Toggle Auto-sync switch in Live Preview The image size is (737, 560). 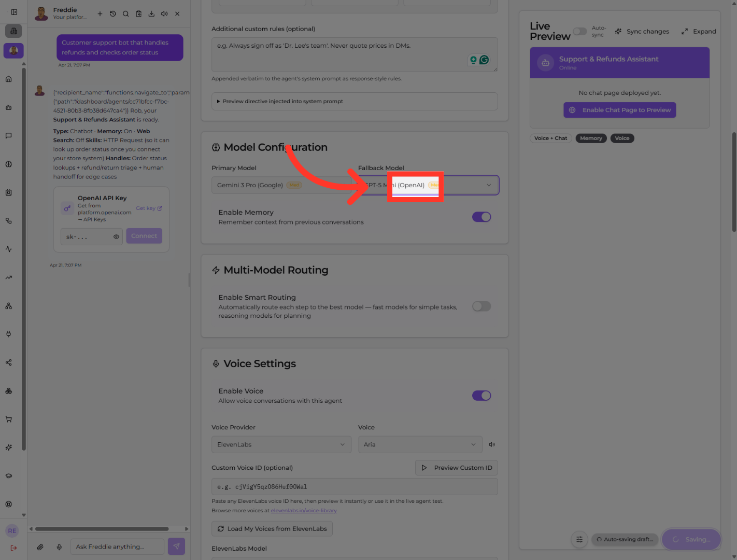(x=580, y=32)
